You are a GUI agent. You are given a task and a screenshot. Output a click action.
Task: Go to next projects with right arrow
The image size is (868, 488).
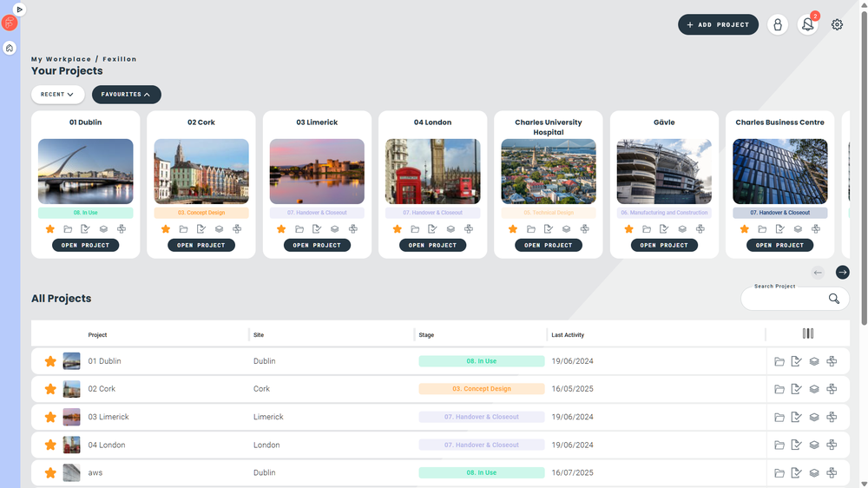tap(843, 272)
